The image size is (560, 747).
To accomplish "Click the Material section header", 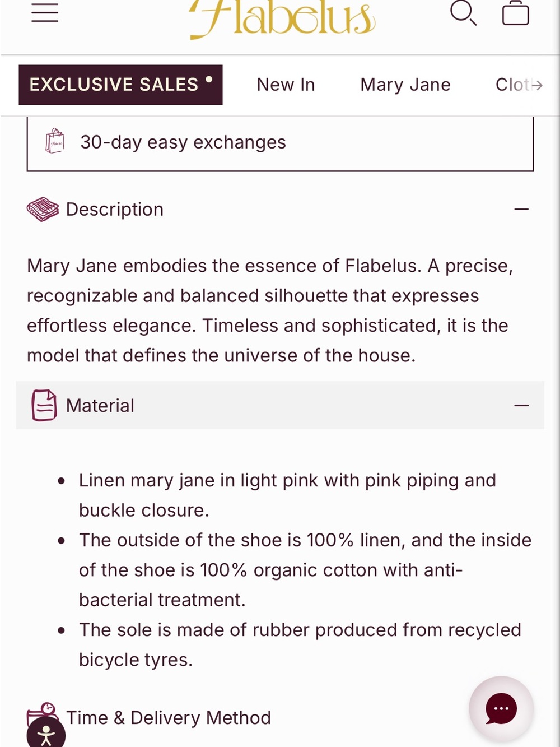I will [x=280, y=405].
